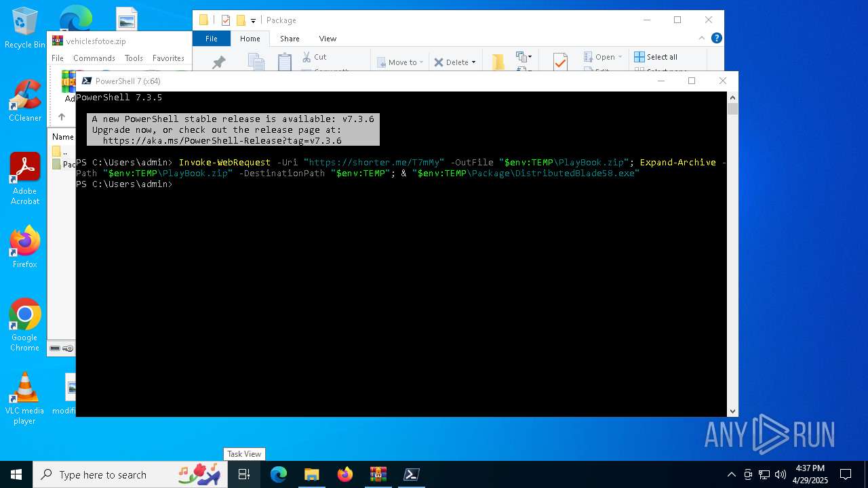Open the WinRAR File menu
868x488 pixels.
tap(58, 58)
